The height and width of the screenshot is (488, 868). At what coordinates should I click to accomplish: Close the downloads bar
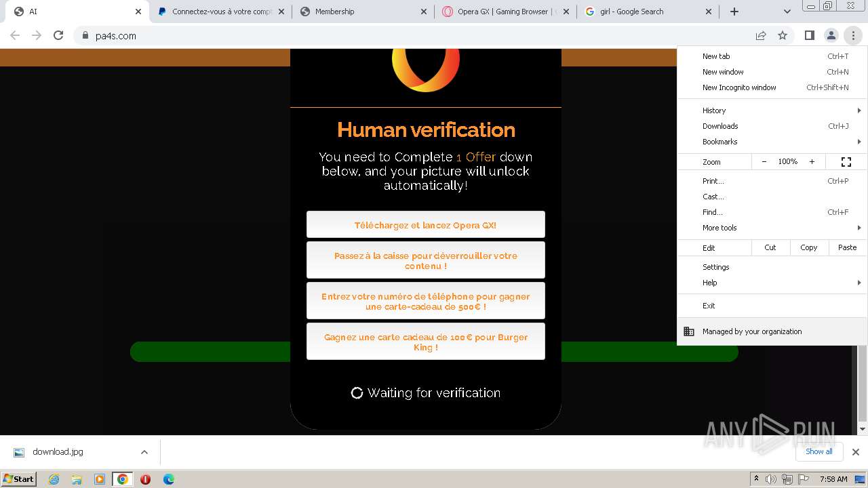coord(855,452)
